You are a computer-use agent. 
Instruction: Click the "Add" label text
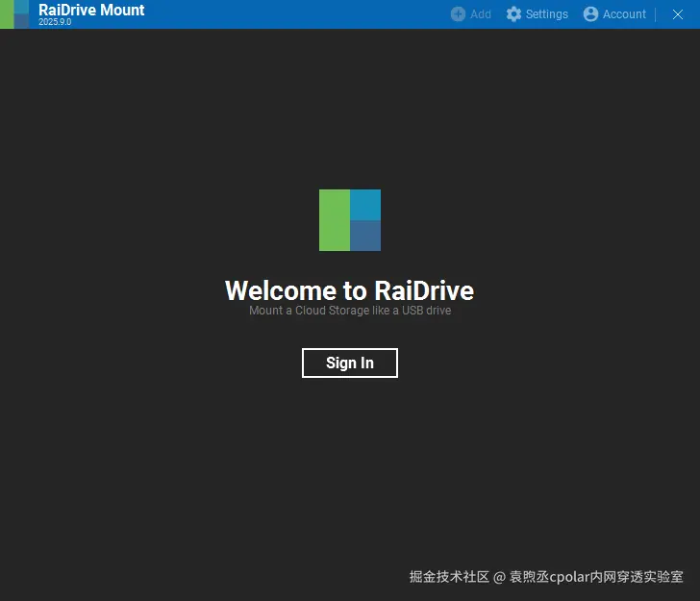coord(481,14)
